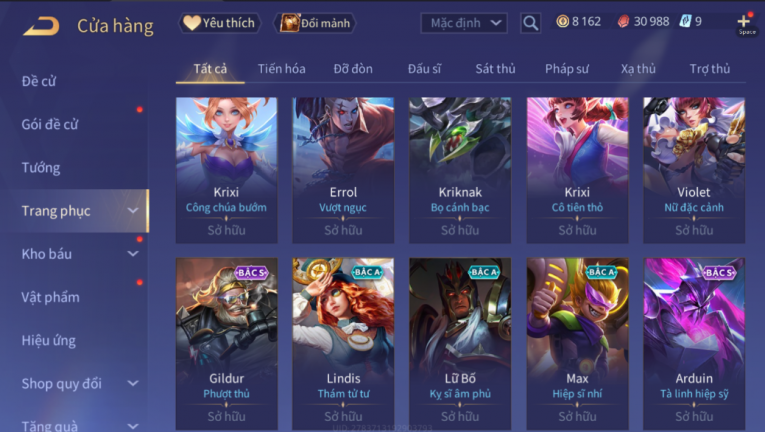Screen dimensions: 765x432
Task: Select Lindis Thám tử tư skin card
Action: 343,344
